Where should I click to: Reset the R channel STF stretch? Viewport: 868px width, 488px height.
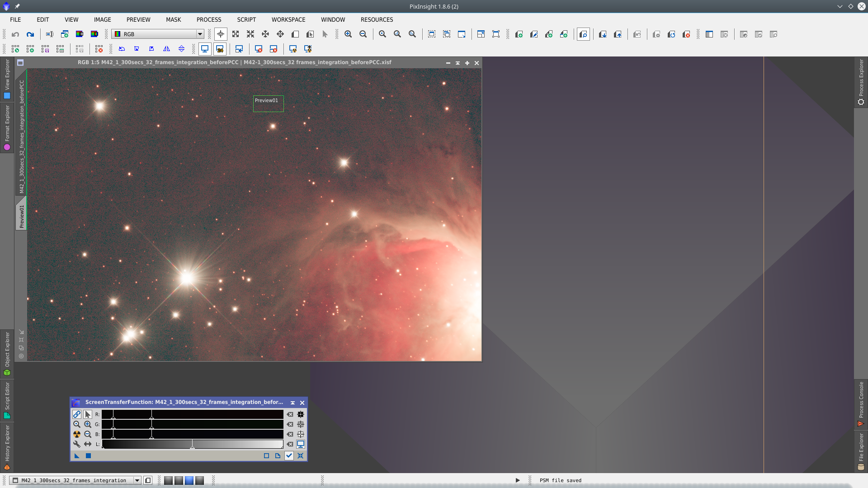tap(290, 414)
